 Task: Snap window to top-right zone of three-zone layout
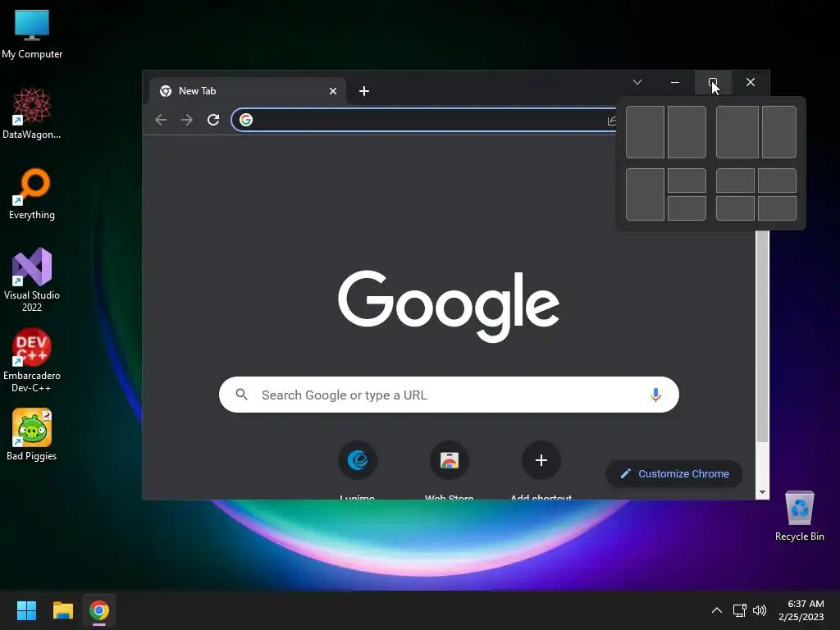tap(687, 180)
